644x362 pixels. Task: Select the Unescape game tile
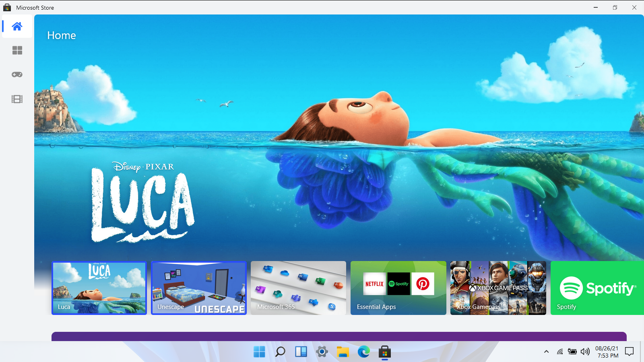199,288
